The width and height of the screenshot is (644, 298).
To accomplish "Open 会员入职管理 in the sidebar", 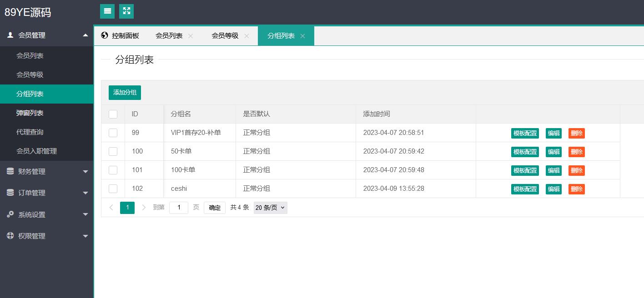I will click(x=46, y=151).
